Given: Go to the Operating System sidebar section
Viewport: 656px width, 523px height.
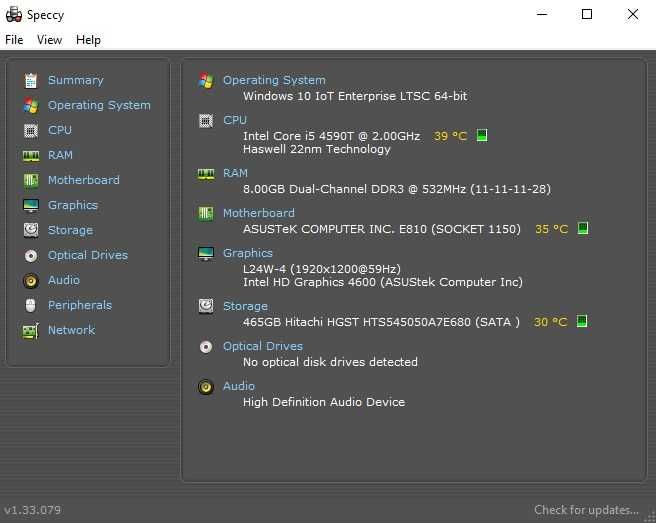Looking at the screenshot, I should coord(99,105).
